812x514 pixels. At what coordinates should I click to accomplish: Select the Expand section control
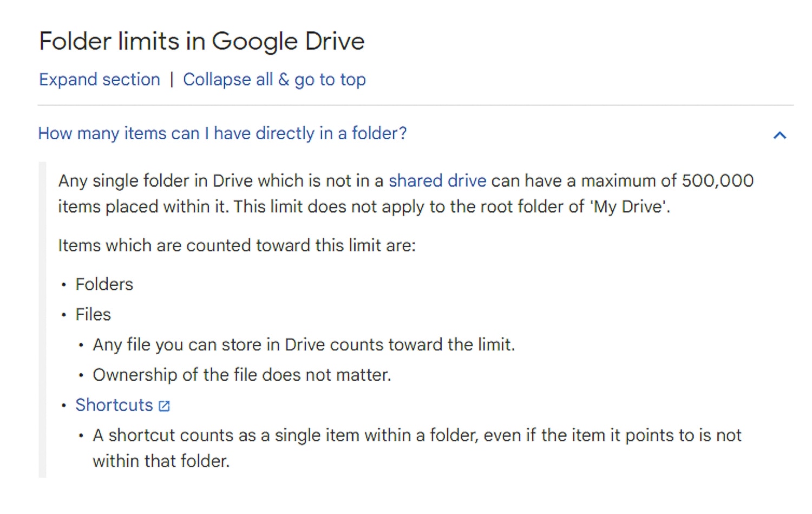click(99, 80)
